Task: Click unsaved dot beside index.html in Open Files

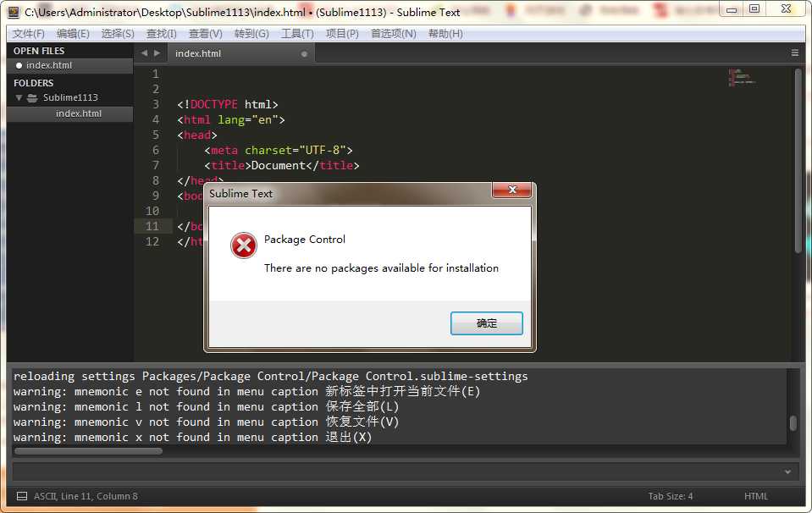Action: tap(19, 65)
